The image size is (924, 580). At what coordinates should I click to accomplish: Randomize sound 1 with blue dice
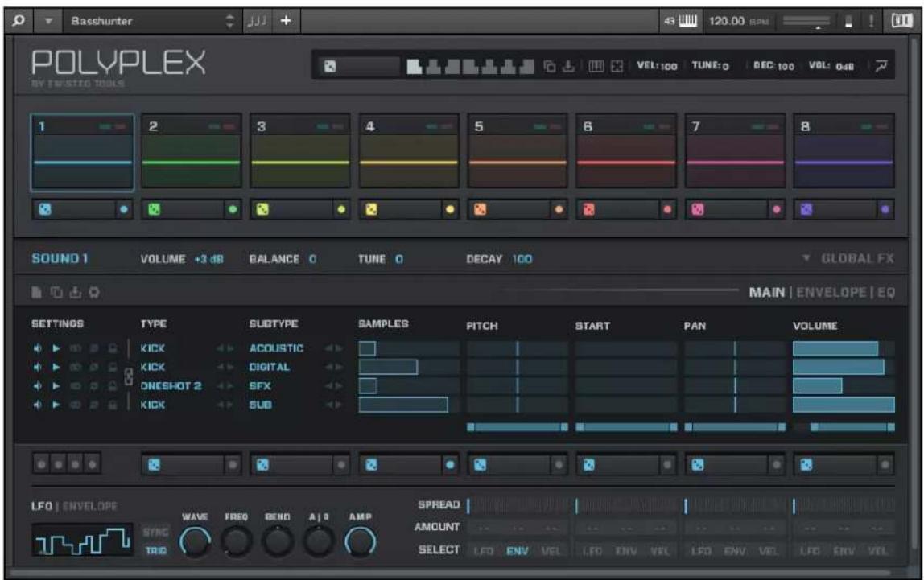tap(45, 209)
